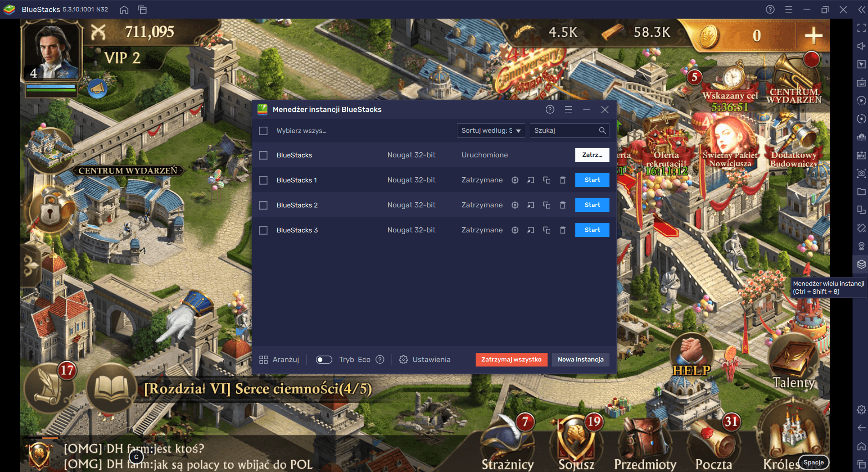The height and width of the screenshot is (472, 868).
Task: Open BlueStacks sidebar settings gear
Action: (861, 410)
